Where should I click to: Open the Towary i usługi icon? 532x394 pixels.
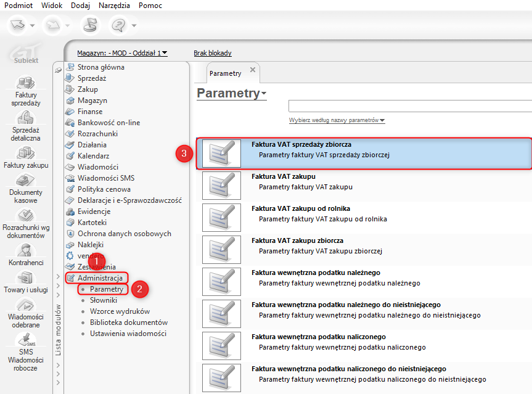26,277
